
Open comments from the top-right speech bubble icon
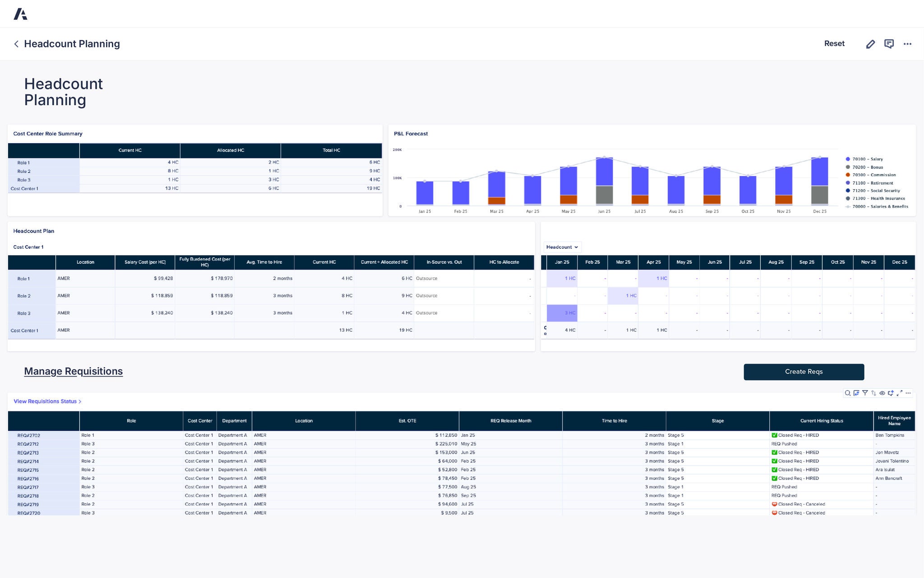889,43
